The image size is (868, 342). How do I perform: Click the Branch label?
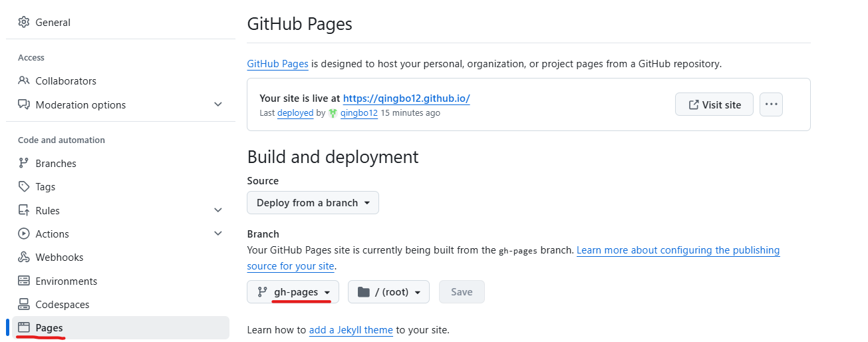(x=263, y=234)
